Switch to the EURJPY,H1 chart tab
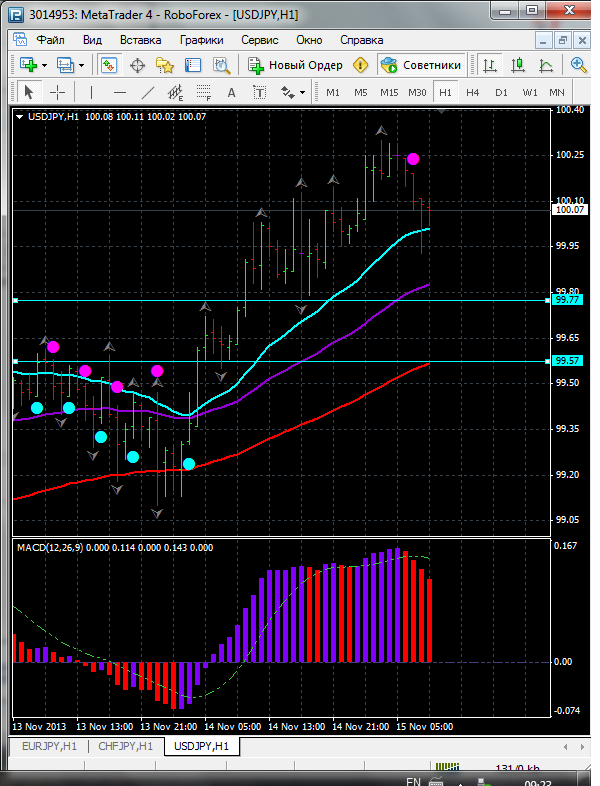600x786 pixels. (x=50, y=746)
